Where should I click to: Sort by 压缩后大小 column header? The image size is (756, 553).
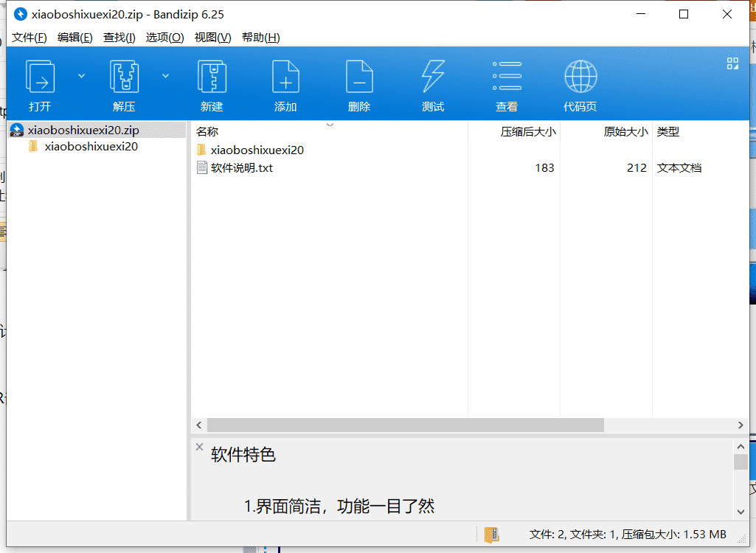528,132
